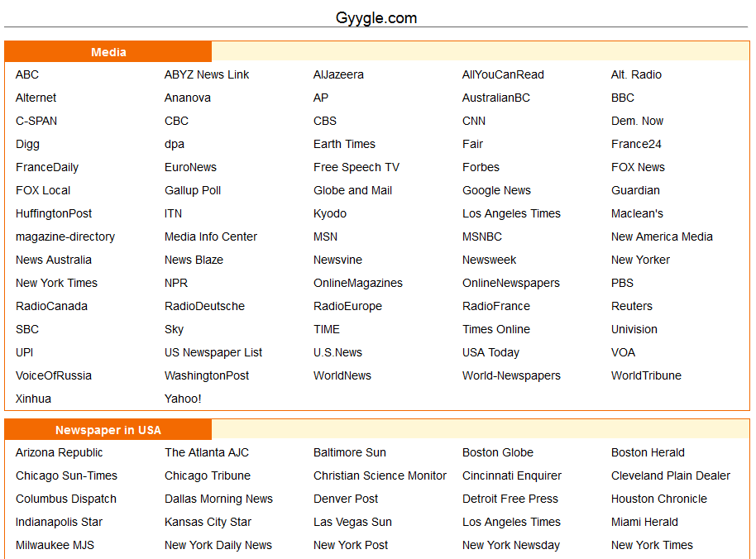Visit the Kyodo link
The image size is (756, 559).
coord(330,213)
